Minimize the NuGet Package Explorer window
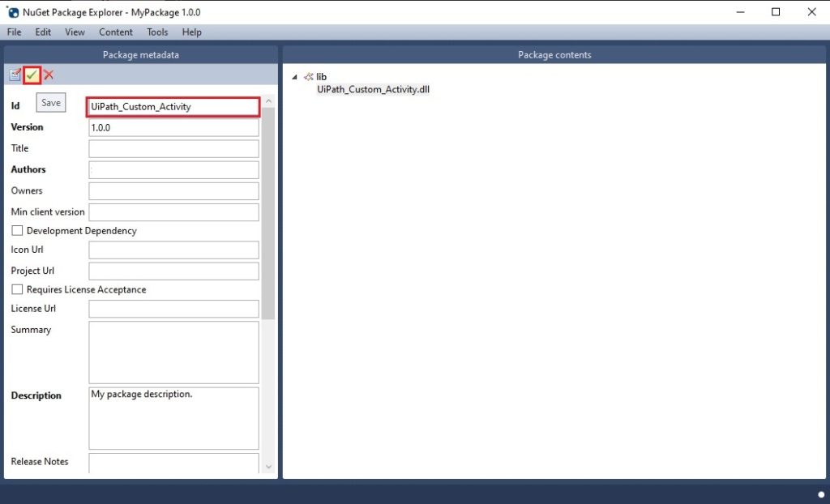 point(741,12)
